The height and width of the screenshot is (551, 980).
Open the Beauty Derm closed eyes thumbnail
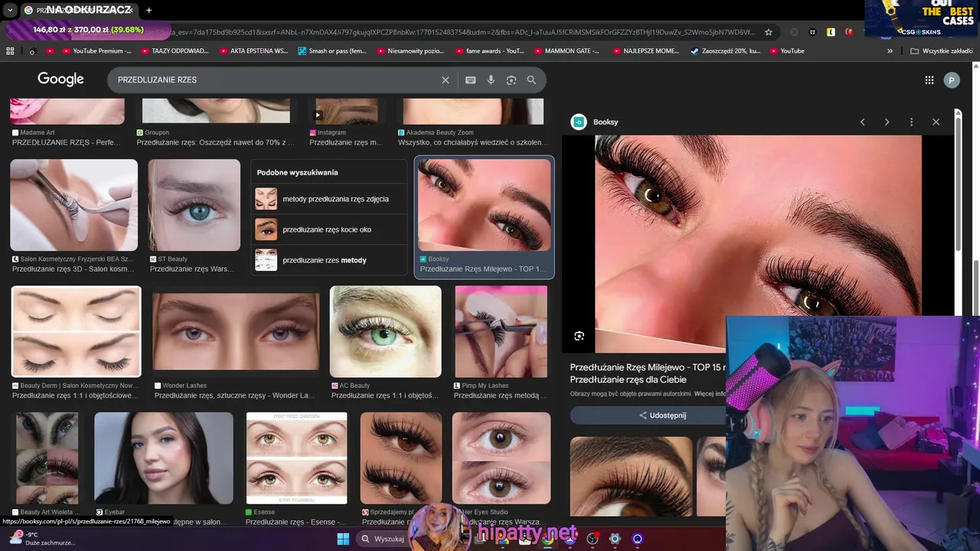76,331
